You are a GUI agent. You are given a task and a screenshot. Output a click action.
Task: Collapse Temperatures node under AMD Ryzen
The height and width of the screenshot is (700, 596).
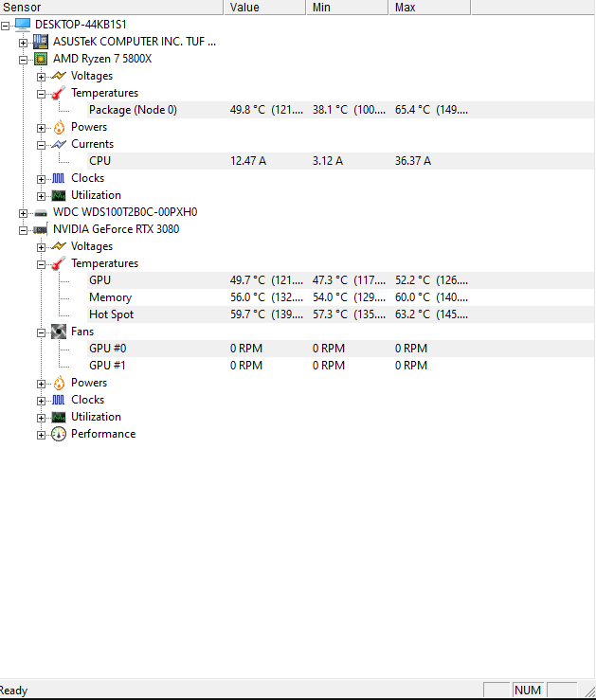(x=41, y=94)
